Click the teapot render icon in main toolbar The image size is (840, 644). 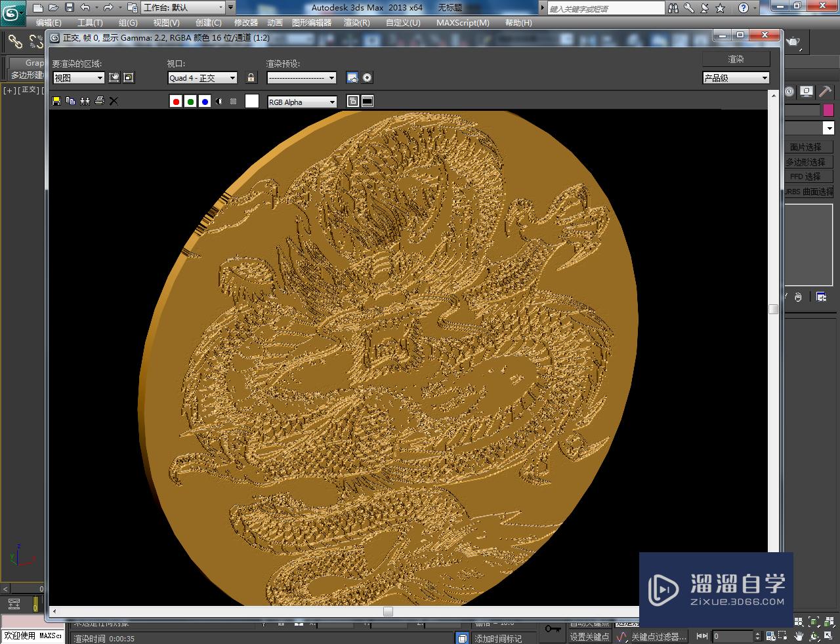[x=794, y=42]
